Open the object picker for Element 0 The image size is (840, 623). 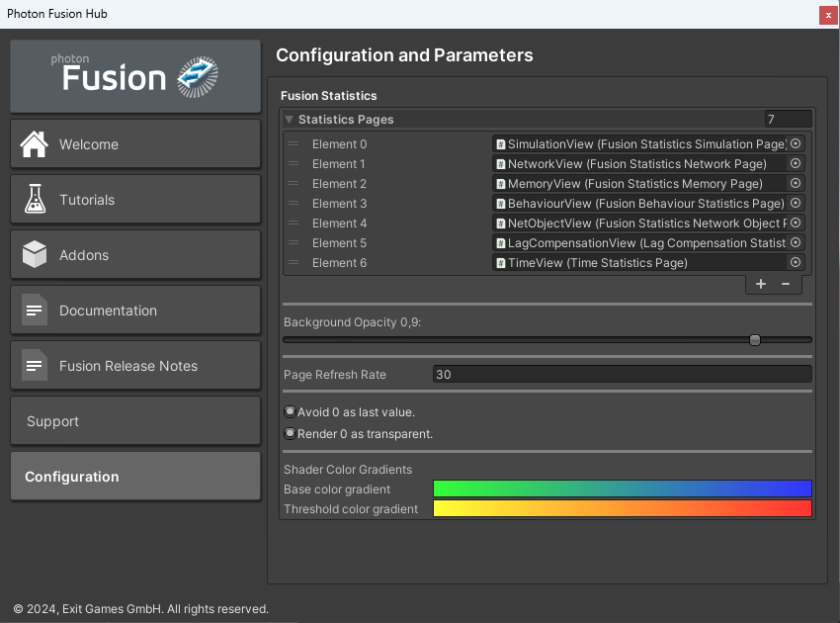pyautogui.click(x=796, y=143)
